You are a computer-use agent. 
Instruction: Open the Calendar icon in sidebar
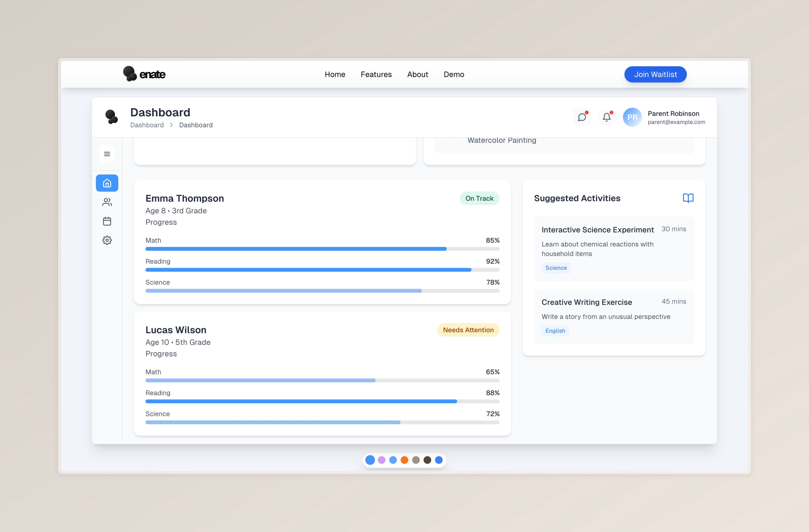click(x=107, y=221)
